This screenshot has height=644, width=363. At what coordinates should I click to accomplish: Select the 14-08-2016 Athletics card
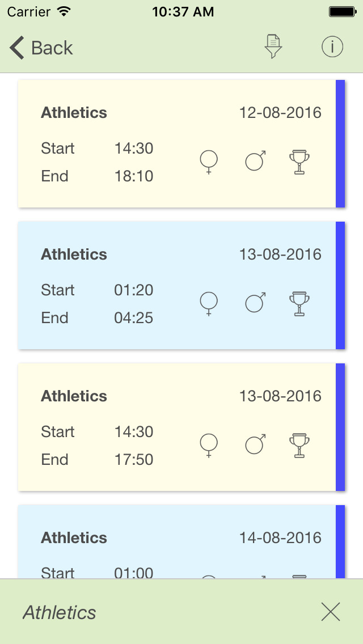coord(142,539)
